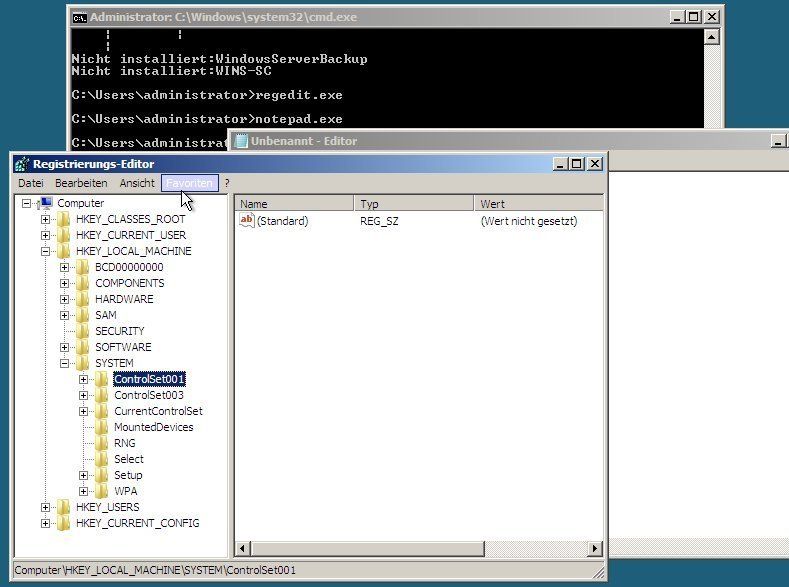Click RNG folder icon

pyautogui.click(x=102, y=443)
